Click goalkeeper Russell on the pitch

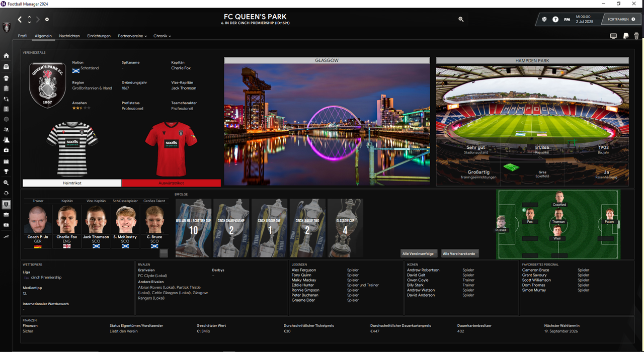(x=501, y=224)
